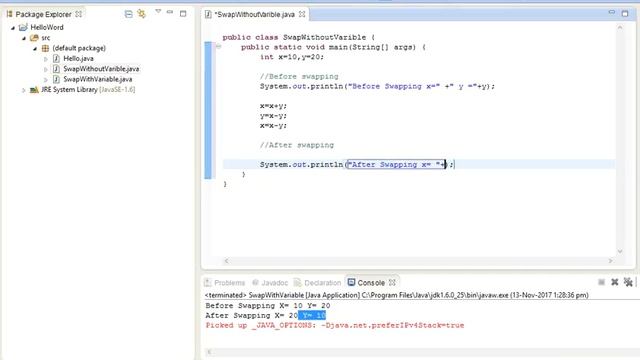Screen dimensions: 640x360
Task: Minimize the editor area
Action: (x=611, y=12)
